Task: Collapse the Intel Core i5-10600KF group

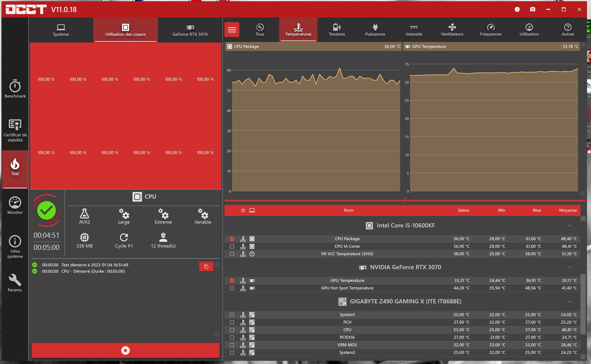Action: (570, 226)
